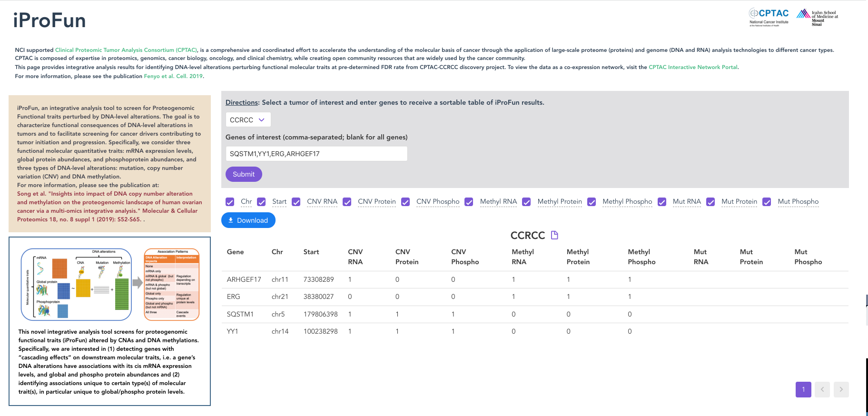Download the iProFun results table
Image resolution: width=868 pixels, height=416 pixels.
(248, 220)
